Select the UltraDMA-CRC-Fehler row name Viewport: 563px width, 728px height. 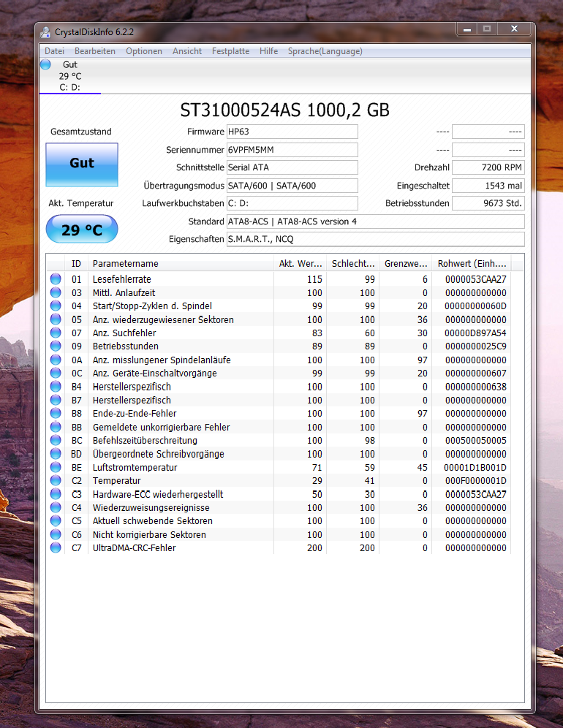click(135, 548)
